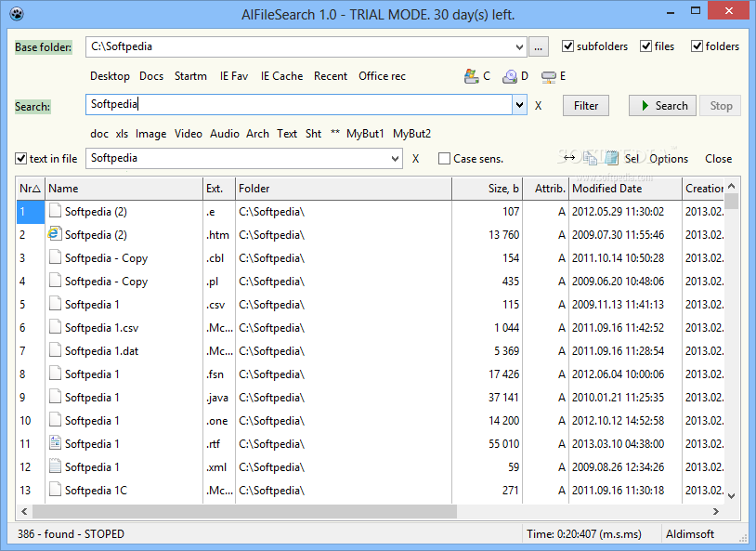Uncheck the text in file checkbox
The width and height of the screenshot is (756, 551).
[x=20, y=158]
